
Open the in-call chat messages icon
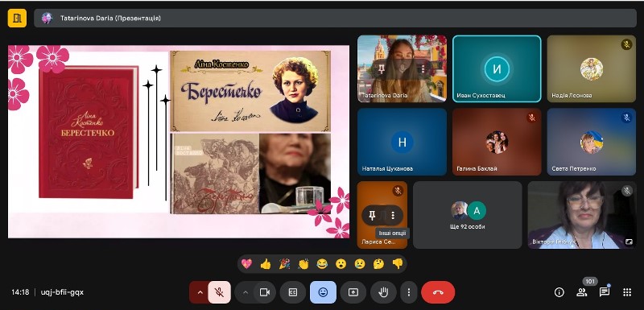click(x=605, y=292)
